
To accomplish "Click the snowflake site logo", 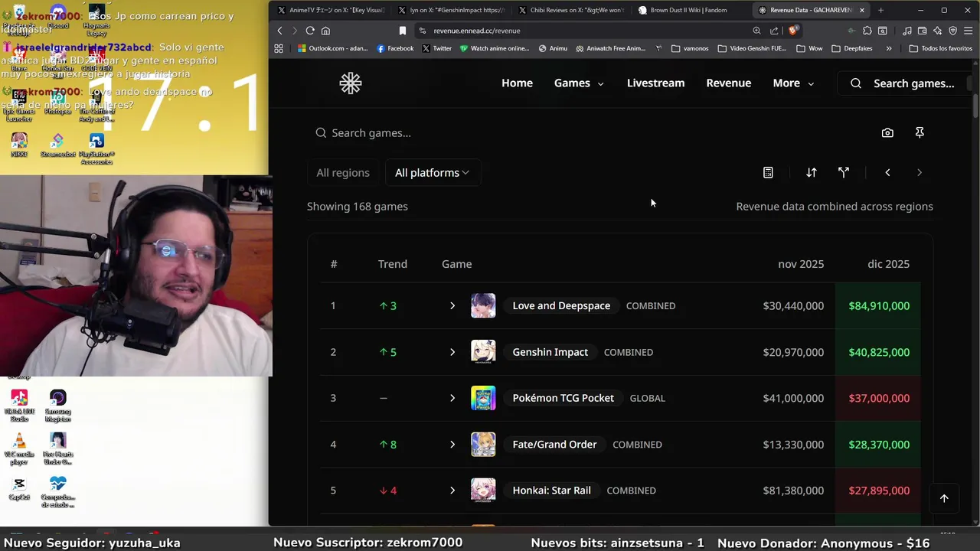I will [x=351, y=83].
